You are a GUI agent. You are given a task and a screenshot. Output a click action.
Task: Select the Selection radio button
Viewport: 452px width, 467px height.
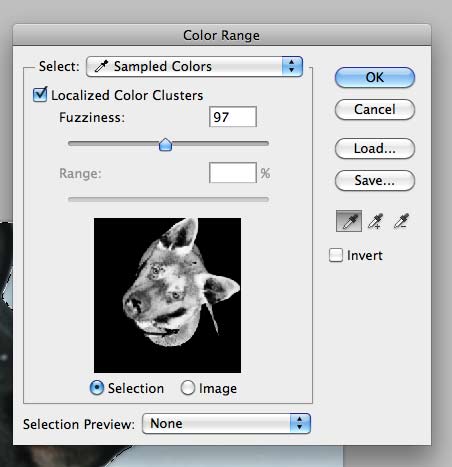(x=97, y=388)
